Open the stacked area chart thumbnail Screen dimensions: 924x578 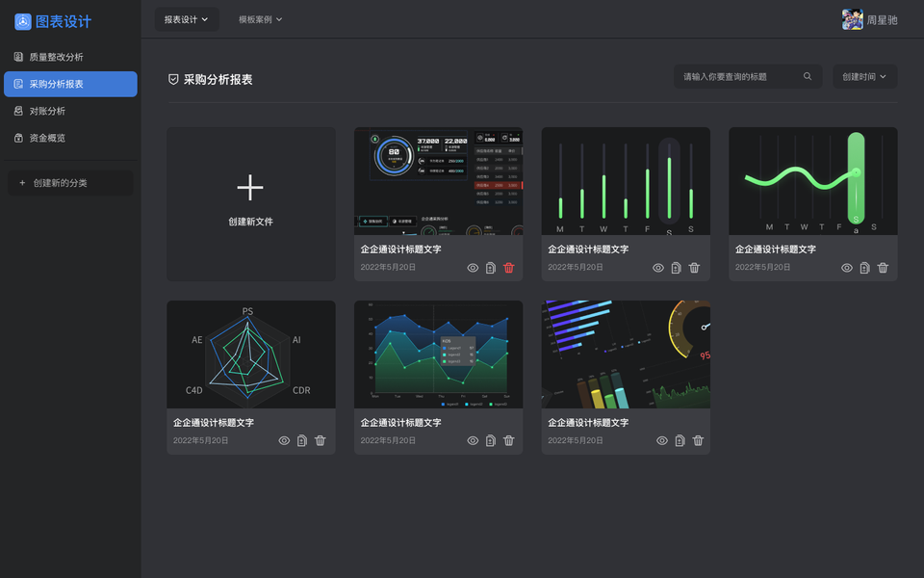[x=439, y=355]
